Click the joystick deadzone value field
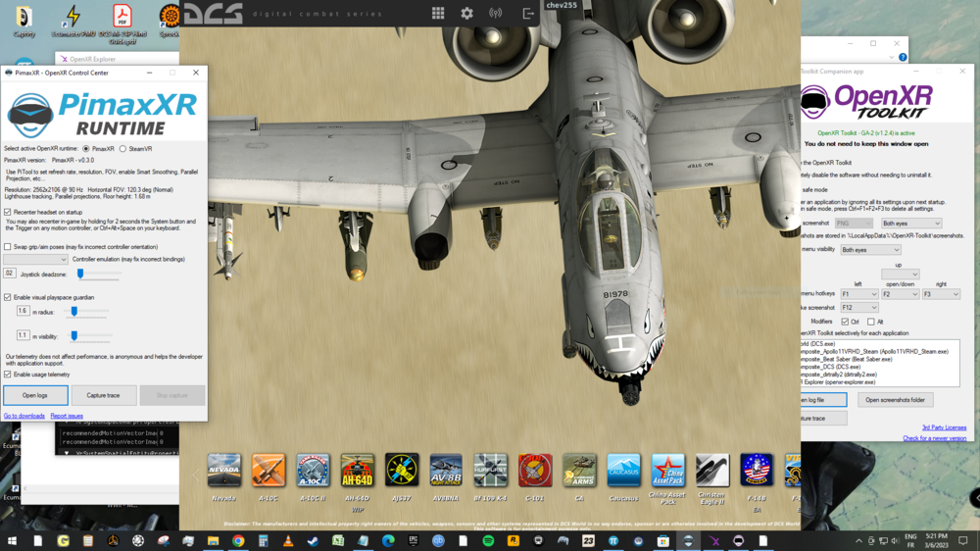This screenshot has width=980, height=551. tap(10, 274)
